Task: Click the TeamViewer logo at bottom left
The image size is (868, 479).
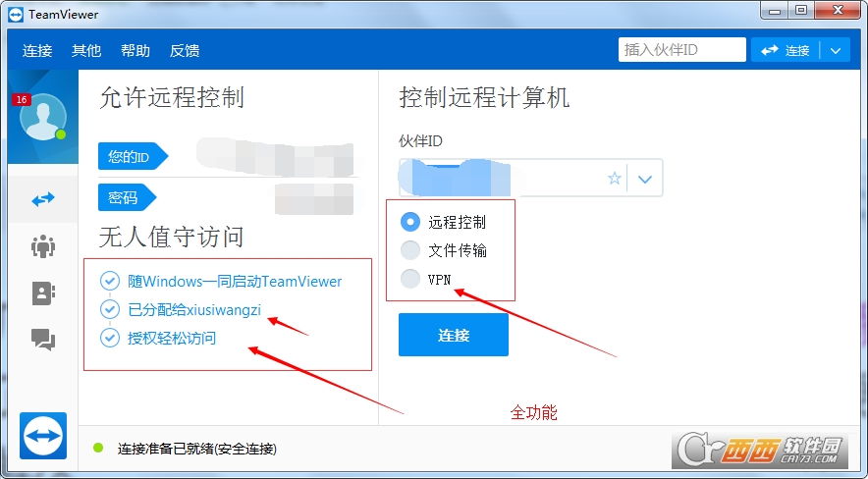Action: (43, 435)
